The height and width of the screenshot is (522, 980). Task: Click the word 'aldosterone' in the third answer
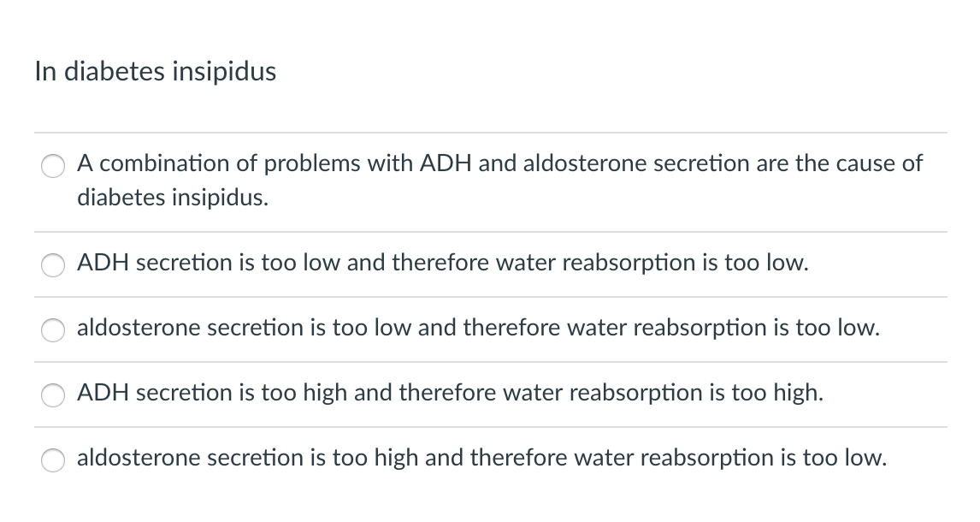(x=139, y=328)
